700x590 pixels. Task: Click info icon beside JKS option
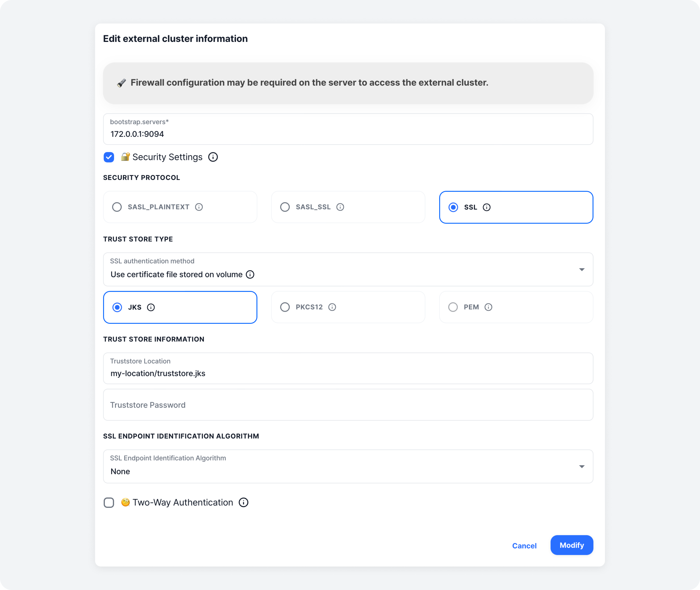pyautogui.click(x=151, y=307)
